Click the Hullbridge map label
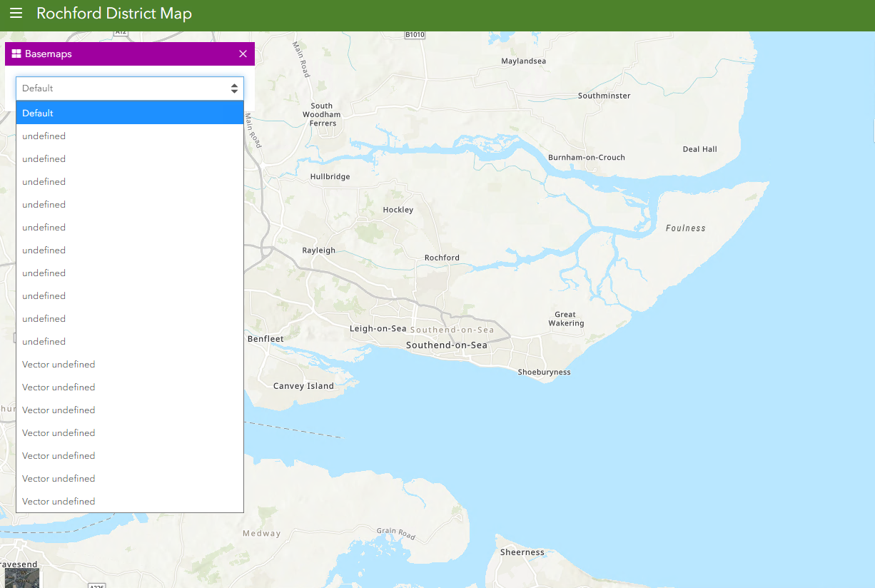 pyautogui.click(x=330, y=177)
